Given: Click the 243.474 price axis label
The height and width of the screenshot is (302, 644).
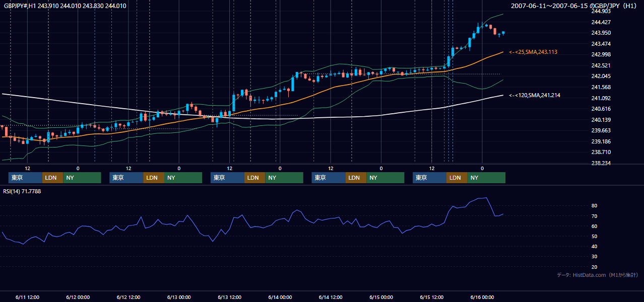Looking at the screenshot, I should (x=601, y=44).
